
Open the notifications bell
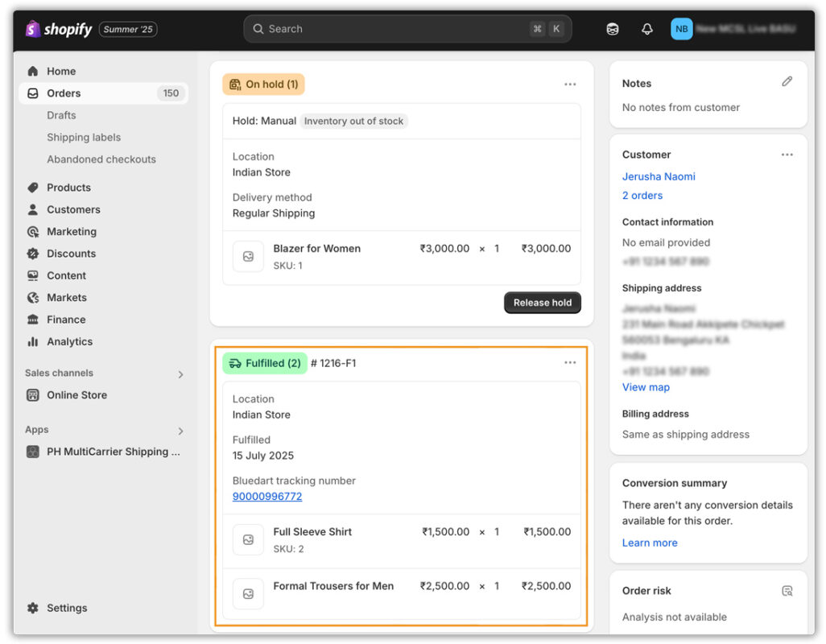[x=647, y=30]
